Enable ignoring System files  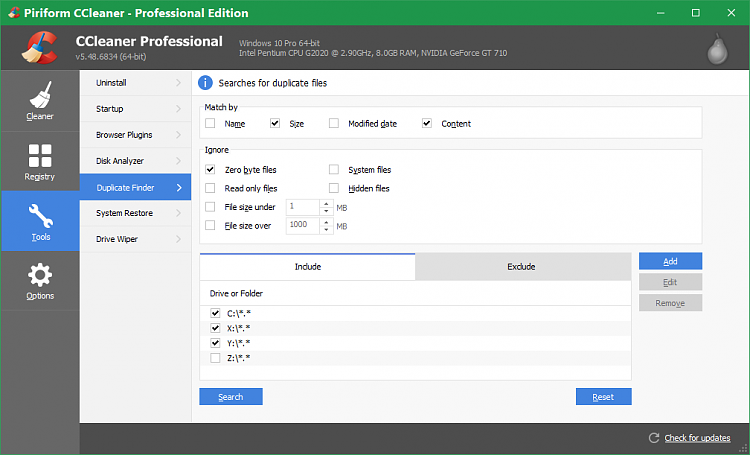(x=334, y=169)
